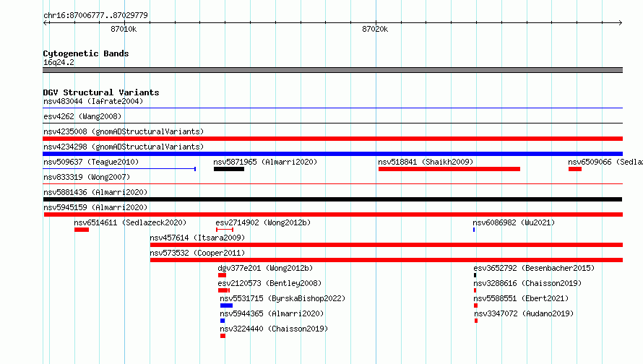The height and width of the screenshot is (364, 643).
Task: Click the DGV Structural Variants track title
Action: click(101, 92)
